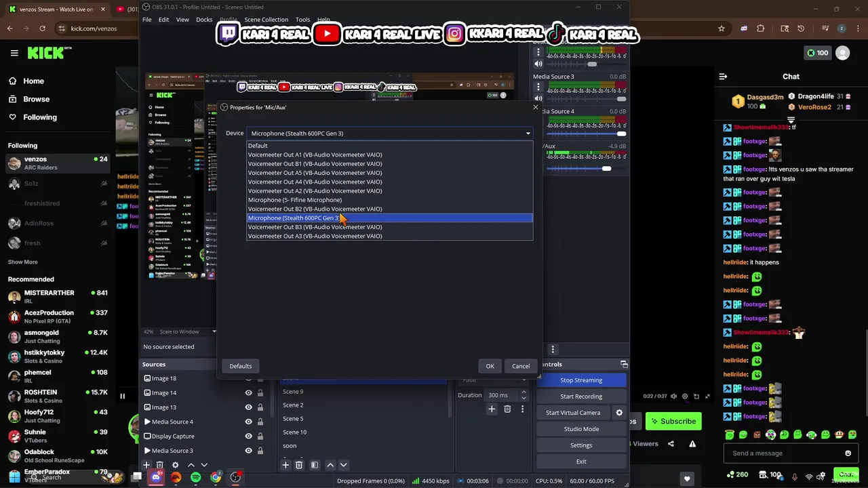Choose Microphone (5- Fifine Microphone)
The width and height of the screenshot is (868, 488).
point(389,200)
